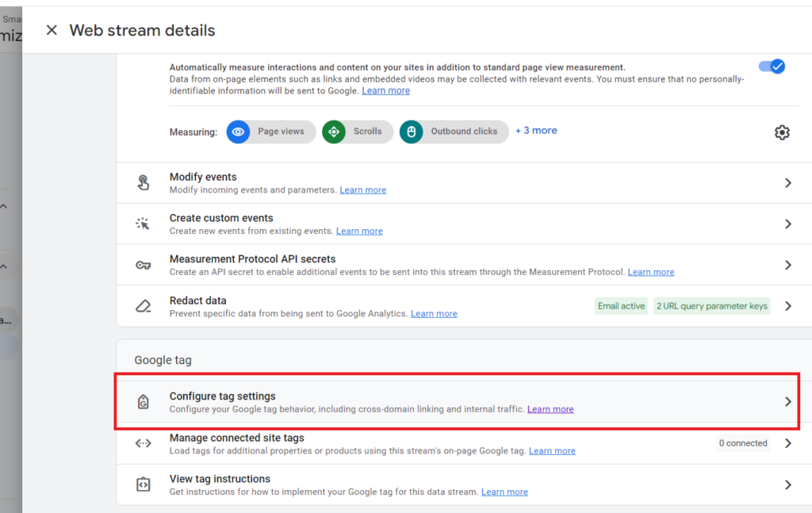Select the Page views chip label
The height and width of the screenshot is (513, 812).
(282, 132)
